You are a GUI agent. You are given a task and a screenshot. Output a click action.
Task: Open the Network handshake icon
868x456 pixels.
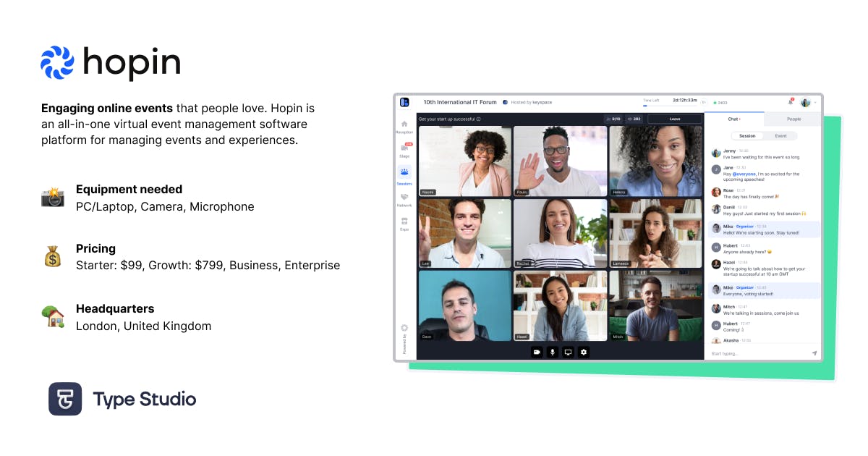click(x=404, y=196)
